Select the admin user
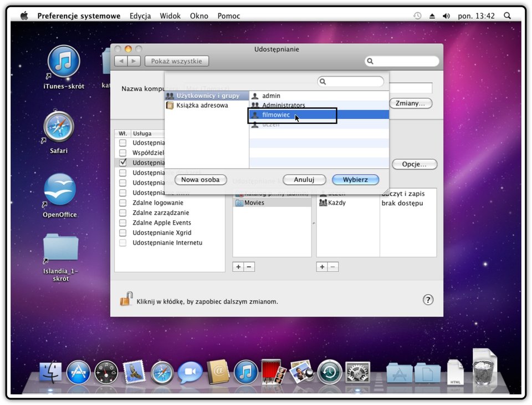Screen dimensions: 532x405 tap(319, 96)
